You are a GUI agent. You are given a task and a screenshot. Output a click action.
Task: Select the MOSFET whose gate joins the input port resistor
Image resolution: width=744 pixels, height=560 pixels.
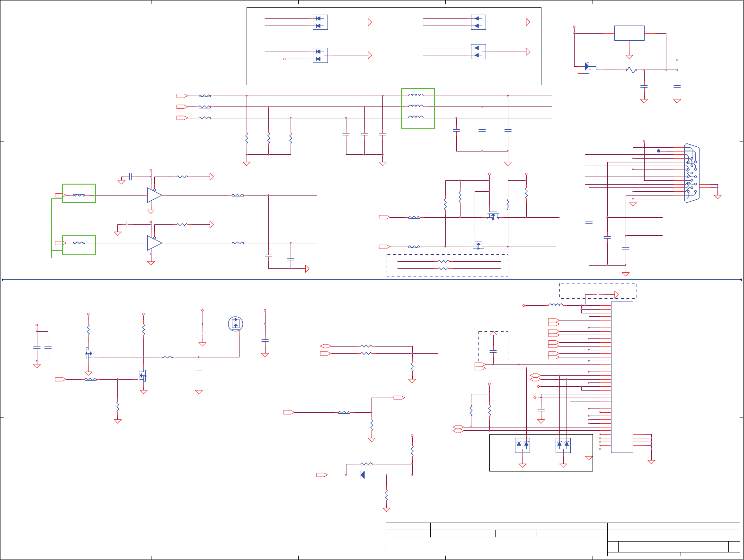142,376
